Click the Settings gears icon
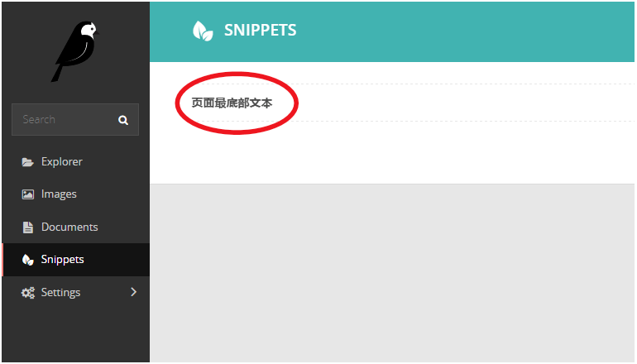Image resolution: width=637 pixels, height=364 pixels. 28,293
